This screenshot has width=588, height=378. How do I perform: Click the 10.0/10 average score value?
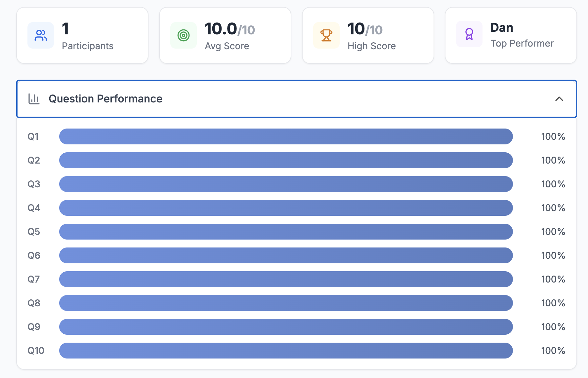(230, 29)
